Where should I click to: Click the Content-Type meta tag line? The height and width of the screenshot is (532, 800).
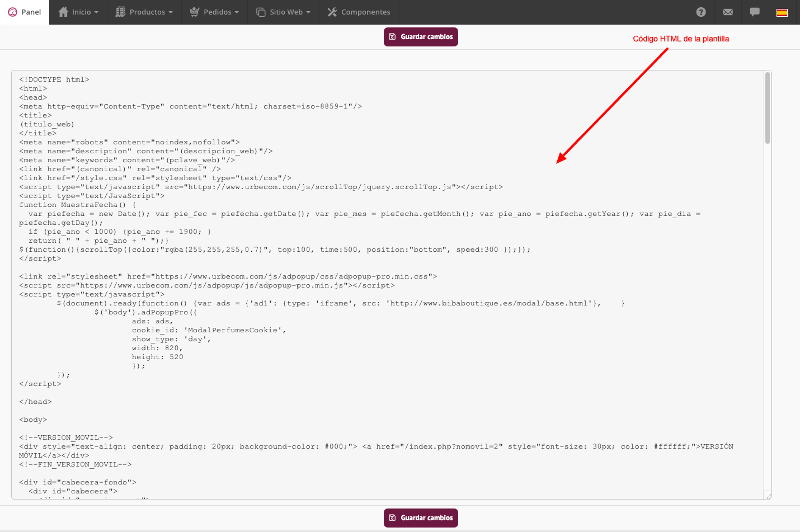point(191,106)
